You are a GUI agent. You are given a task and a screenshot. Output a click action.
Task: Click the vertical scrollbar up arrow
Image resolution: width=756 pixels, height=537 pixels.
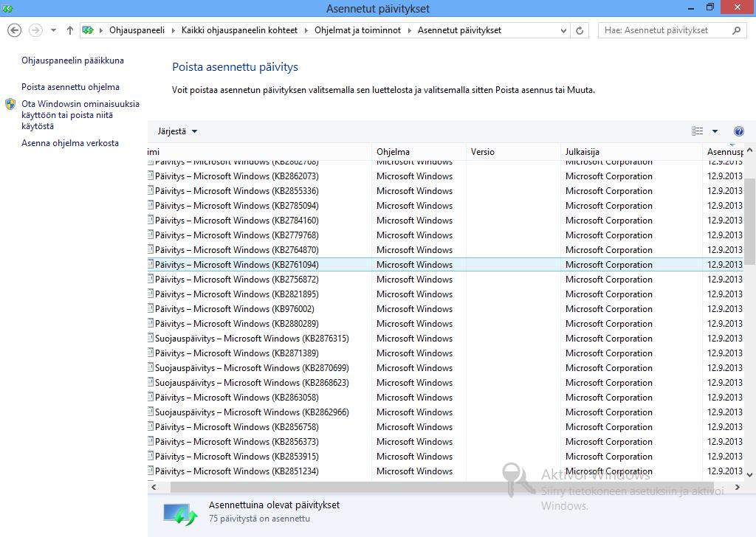[749, 150]
